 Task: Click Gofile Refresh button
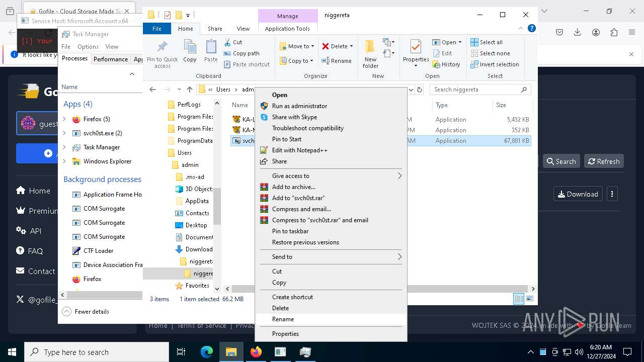tap(604, 161)
